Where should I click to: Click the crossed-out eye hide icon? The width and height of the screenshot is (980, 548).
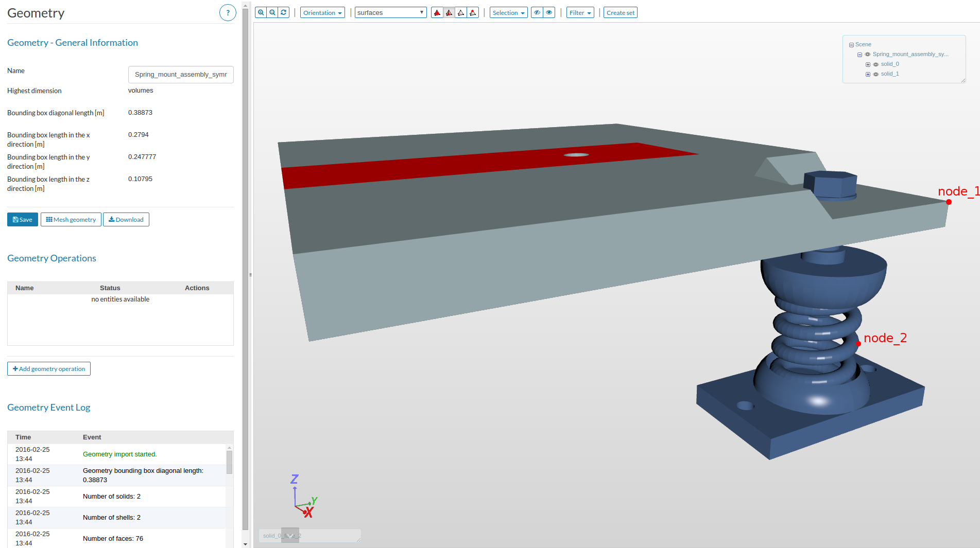pos(537,12)
